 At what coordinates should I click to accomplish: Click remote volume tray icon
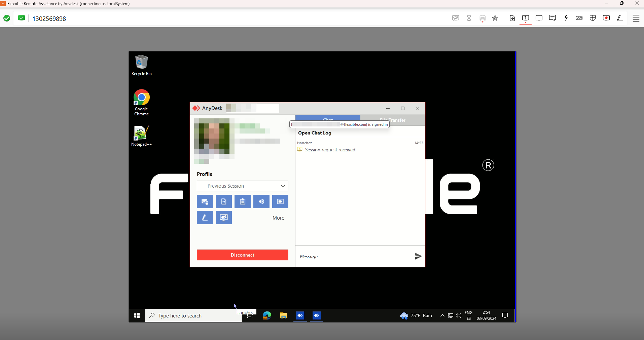tap(459, 315)
